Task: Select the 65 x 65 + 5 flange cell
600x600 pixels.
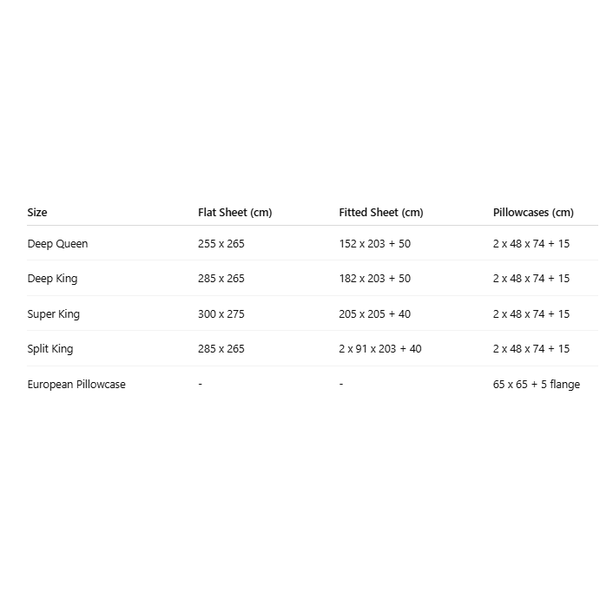Action: point(536,384)
